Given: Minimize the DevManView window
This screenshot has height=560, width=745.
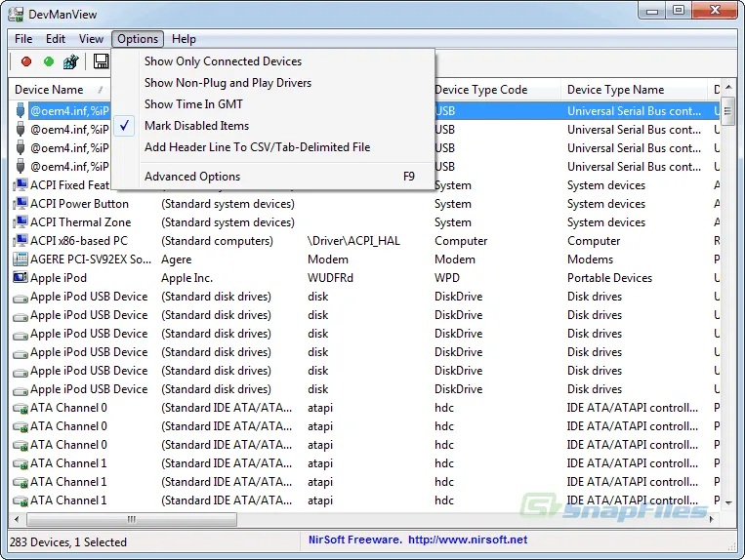Looking at the screenshot, I should coord(652,11).
